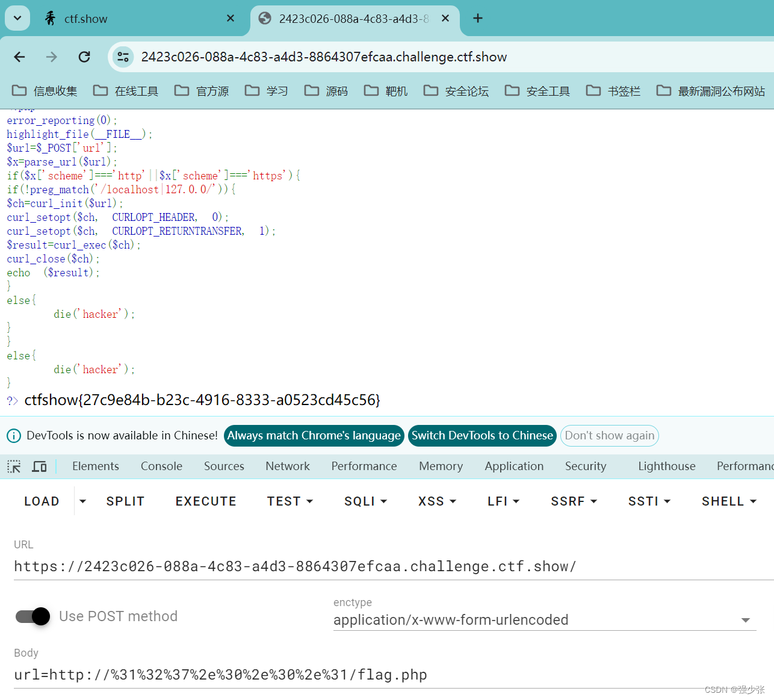Switch to the ctf.show browser tab
The height and width of the screenshot is (700, 774).
click(140, 19)
